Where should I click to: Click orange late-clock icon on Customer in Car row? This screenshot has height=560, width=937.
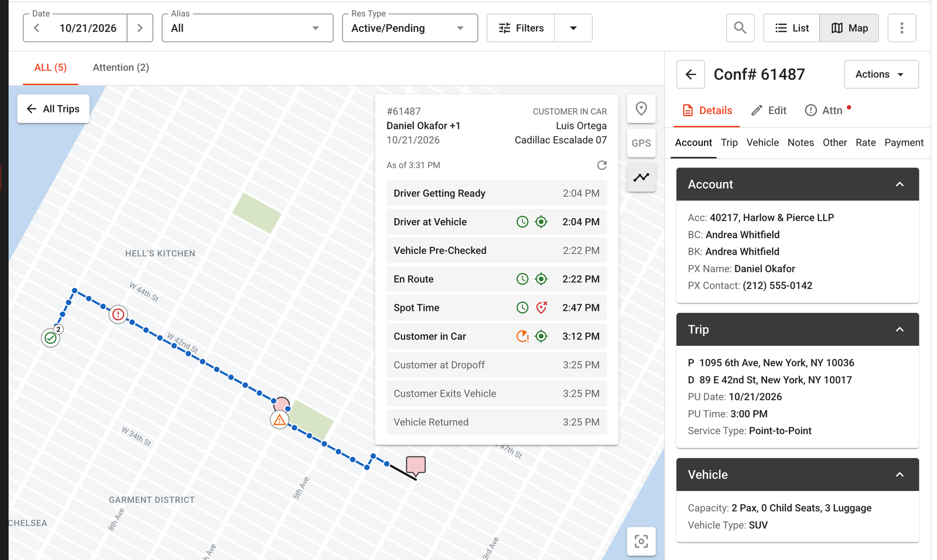pos(522,336)
